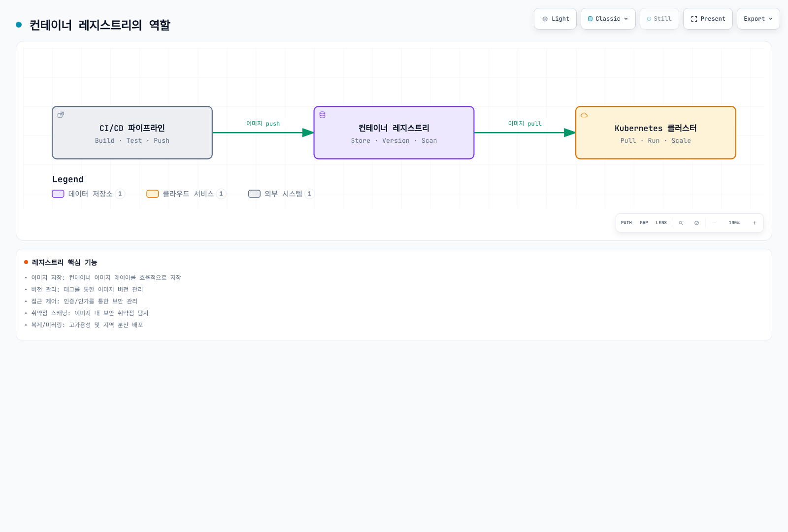The image size is (788, 532).
Task: Open the diagram search magnifier
Action: click(681, 223)
